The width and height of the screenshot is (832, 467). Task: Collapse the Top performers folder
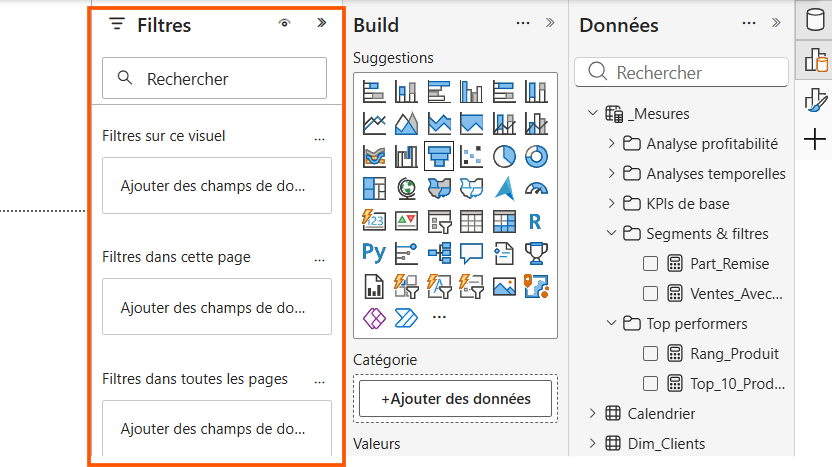pyautogui.click(x=611, y=323)
